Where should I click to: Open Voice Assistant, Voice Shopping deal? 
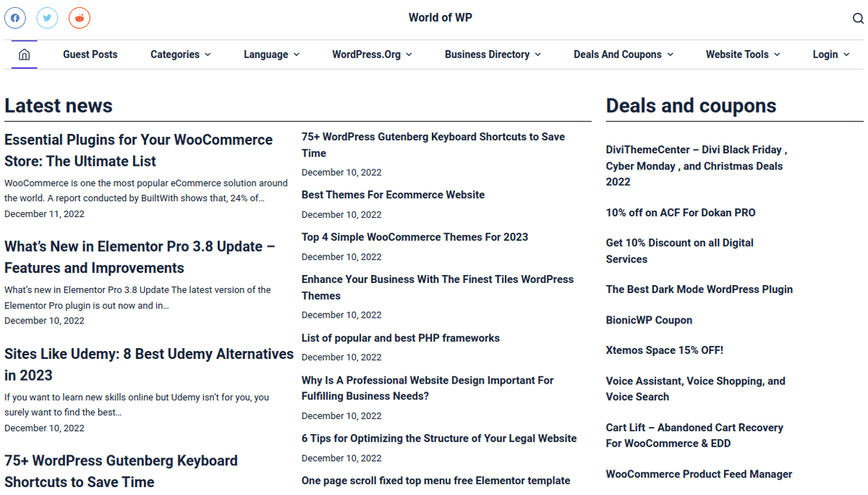(696, 389)
